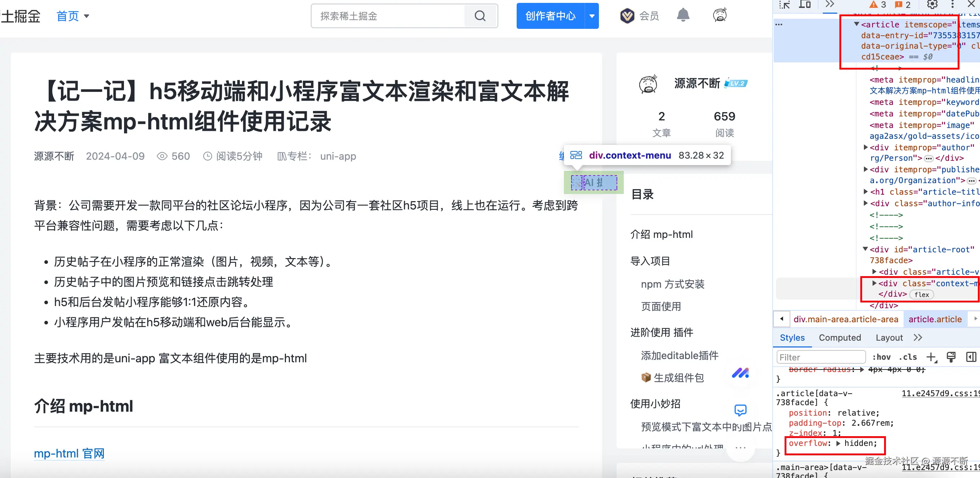Toggle the flex badge on context-menu div

(x=922, y=295)
